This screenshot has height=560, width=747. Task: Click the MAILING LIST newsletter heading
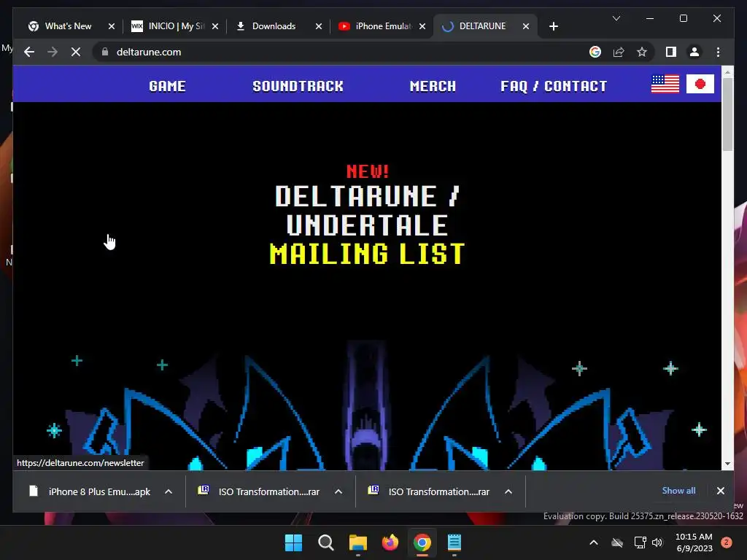point(367,253)
